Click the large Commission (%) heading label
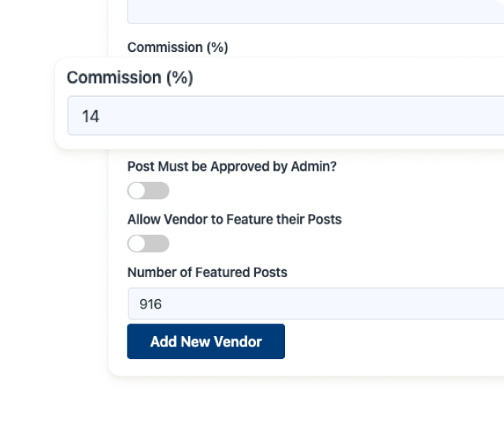This screenshot has width=504, height=433. tap(130, 77)
